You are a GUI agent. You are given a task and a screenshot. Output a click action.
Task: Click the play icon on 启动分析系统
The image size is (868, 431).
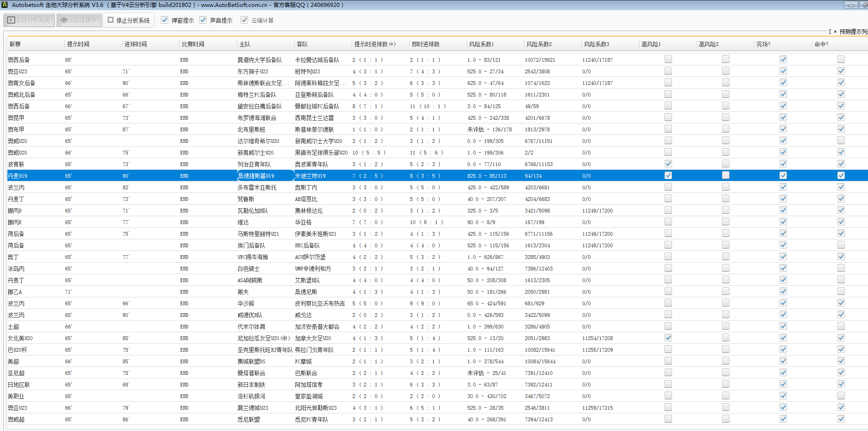click(11, 20)
